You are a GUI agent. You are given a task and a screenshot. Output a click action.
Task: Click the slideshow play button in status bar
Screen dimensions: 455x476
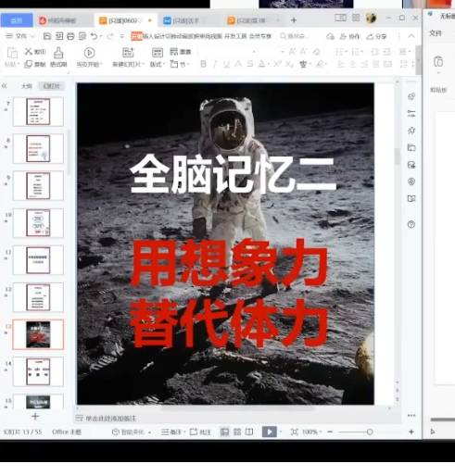click(270, 432)
